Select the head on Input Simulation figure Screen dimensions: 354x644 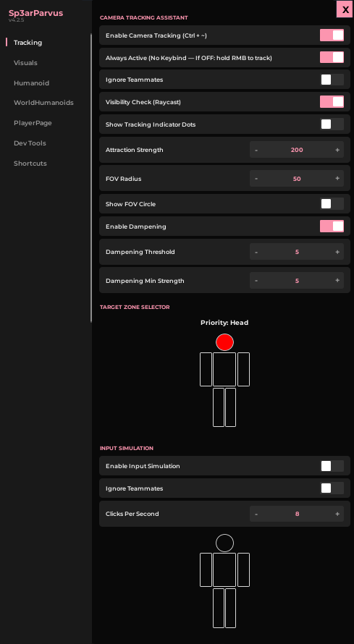pos(224,543)
